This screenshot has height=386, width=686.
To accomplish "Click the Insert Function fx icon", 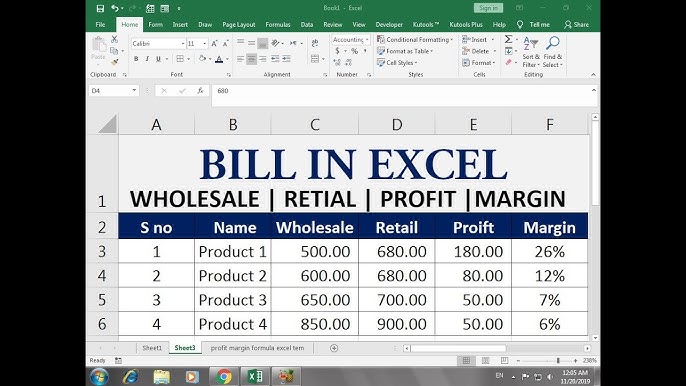I will (200, 91).
